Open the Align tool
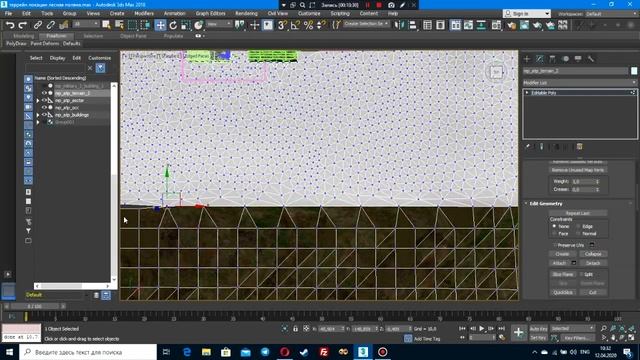640x360 pixels. pyautogui.click(x=413, y=25)
